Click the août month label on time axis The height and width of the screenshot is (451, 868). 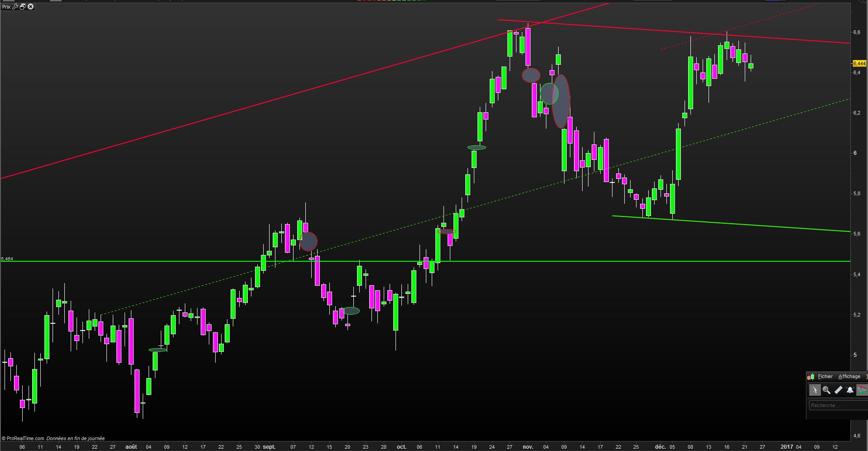tap(131, 447)
